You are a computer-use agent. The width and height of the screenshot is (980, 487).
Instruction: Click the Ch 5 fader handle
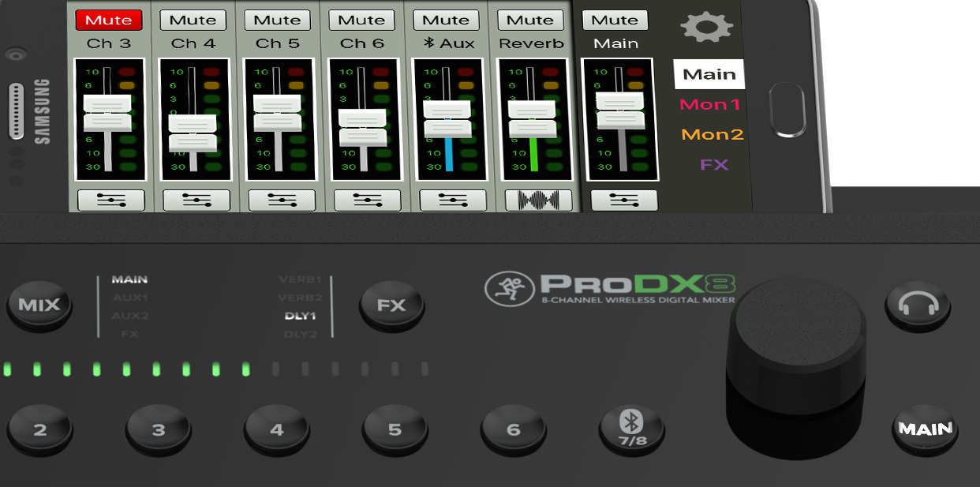pos(277,113)
